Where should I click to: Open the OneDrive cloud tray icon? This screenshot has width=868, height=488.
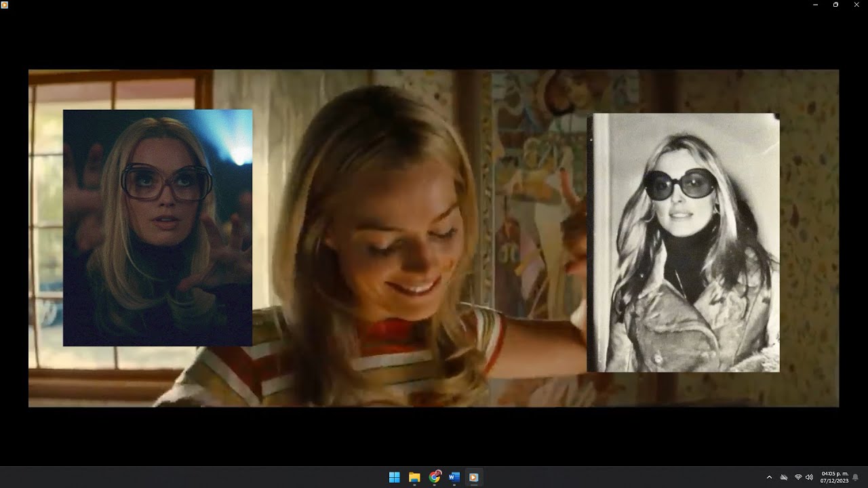[x=784, y=477]
